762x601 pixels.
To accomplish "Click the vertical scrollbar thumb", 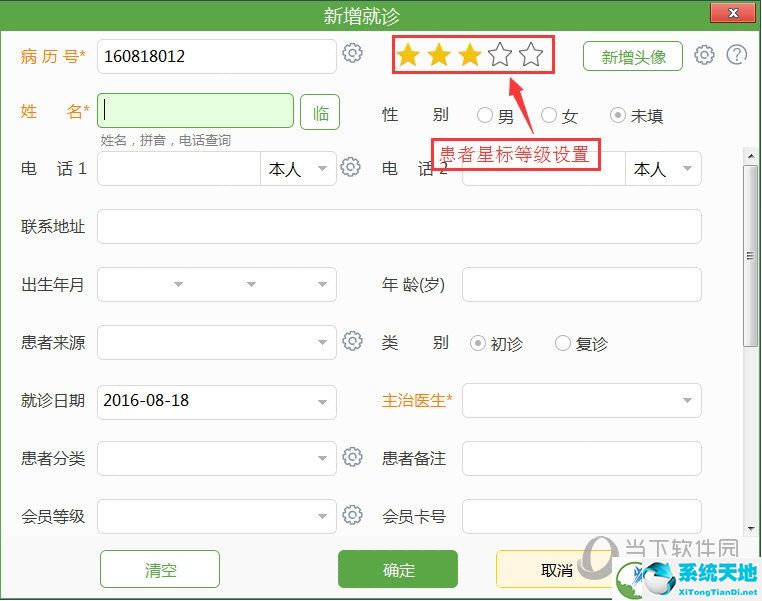I will [x=751, y=256].
